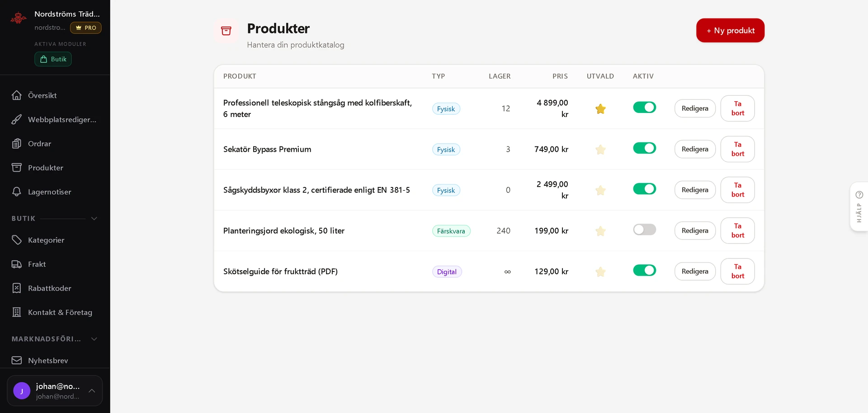Click the PRIS column header
The width and height of the screenshot is (868, 413).
(560, 76)
